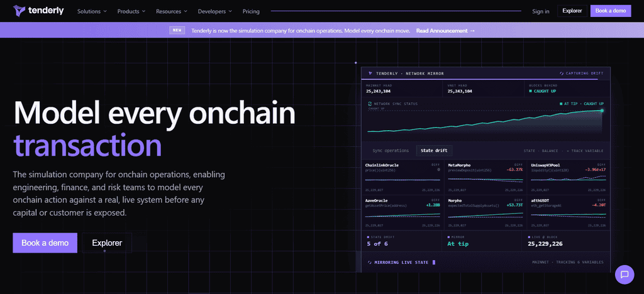Click the green Caught Up square indicator

530,91
